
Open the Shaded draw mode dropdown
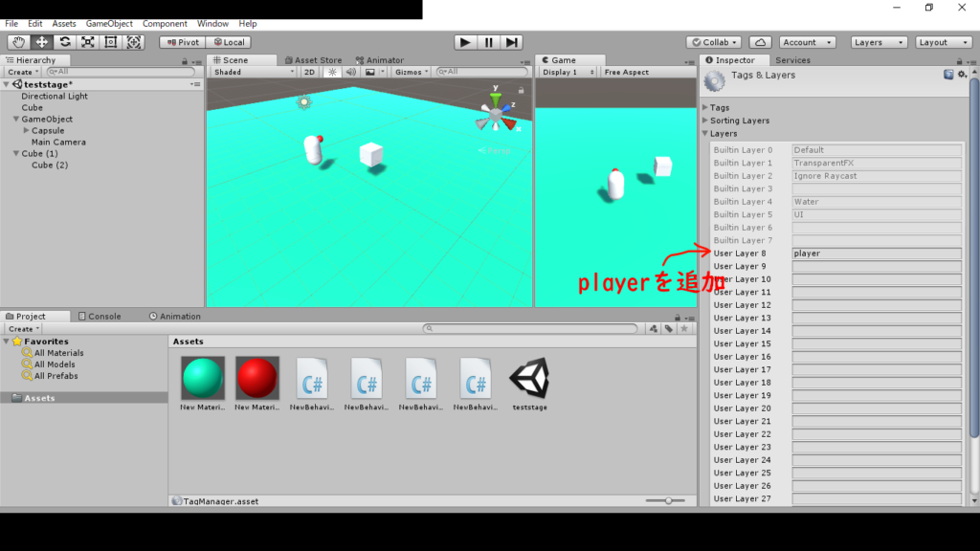pyautogui.click(x=254, y=72)
